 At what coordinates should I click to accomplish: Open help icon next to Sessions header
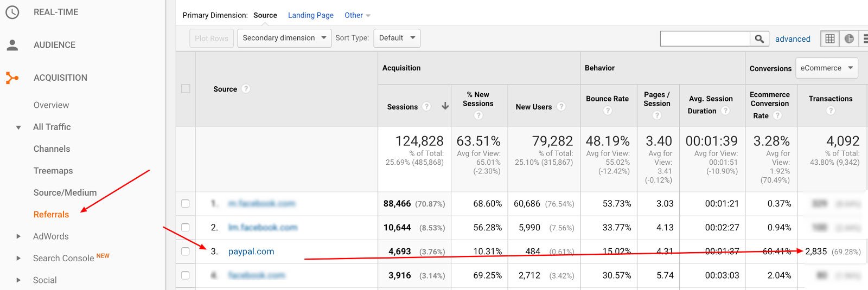(x=426, y=106)
